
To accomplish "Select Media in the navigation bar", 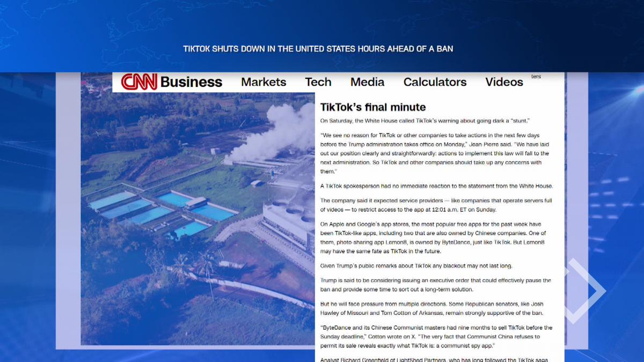I will tap(367, 82).
